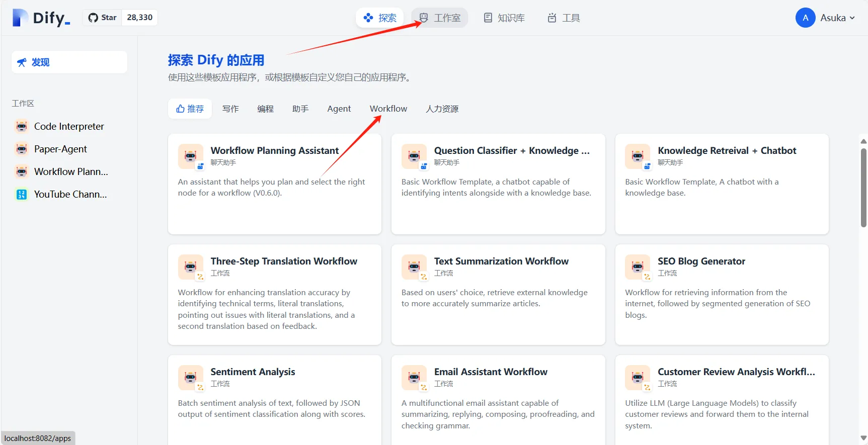868x445 pixels.
Task: Select the 助手 category tab
Action: click(300, 109)
